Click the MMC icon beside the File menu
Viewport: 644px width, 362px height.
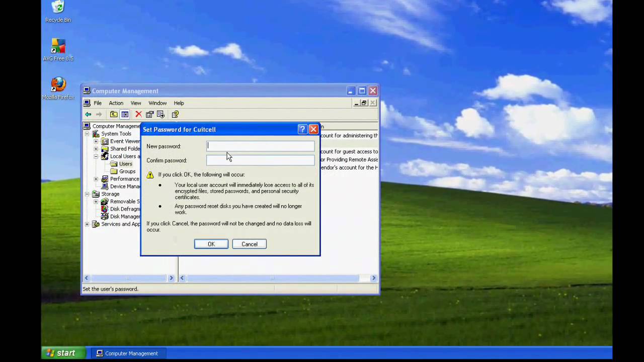[x=87, y=103]
